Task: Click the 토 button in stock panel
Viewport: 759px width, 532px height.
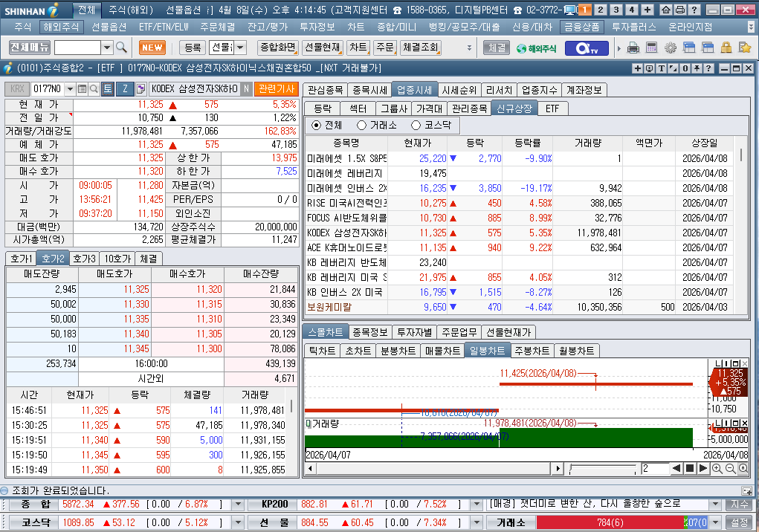Action: 108,88
